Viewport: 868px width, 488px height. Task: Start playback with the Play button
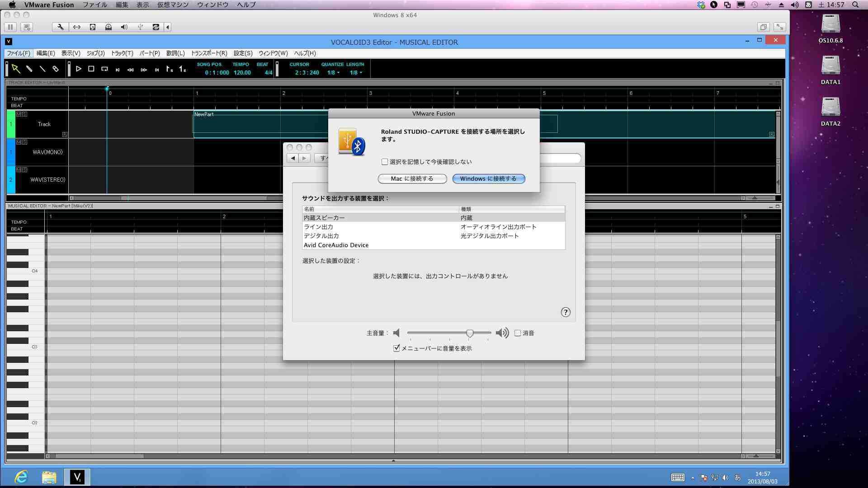click(78, 69)
